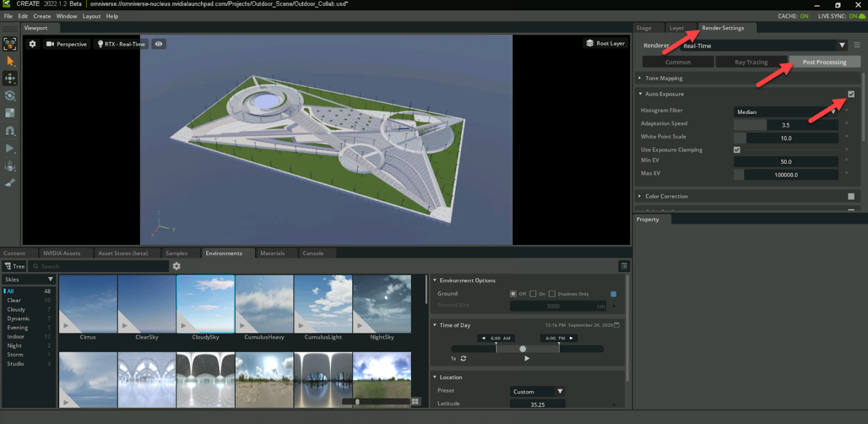Enable the Ground Shadows Only option
868x424 pixels.
point(552,294)
